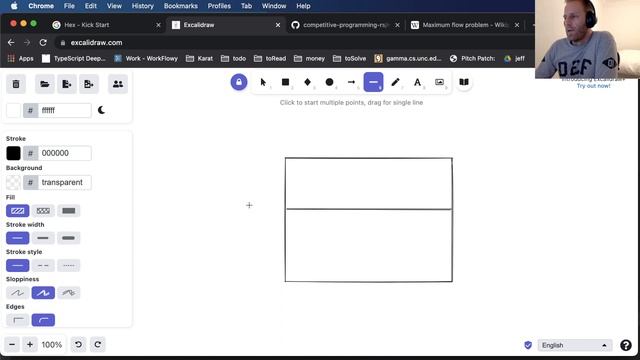
Task: Switch to the Maximum flow problem tab
Action: 465,25
